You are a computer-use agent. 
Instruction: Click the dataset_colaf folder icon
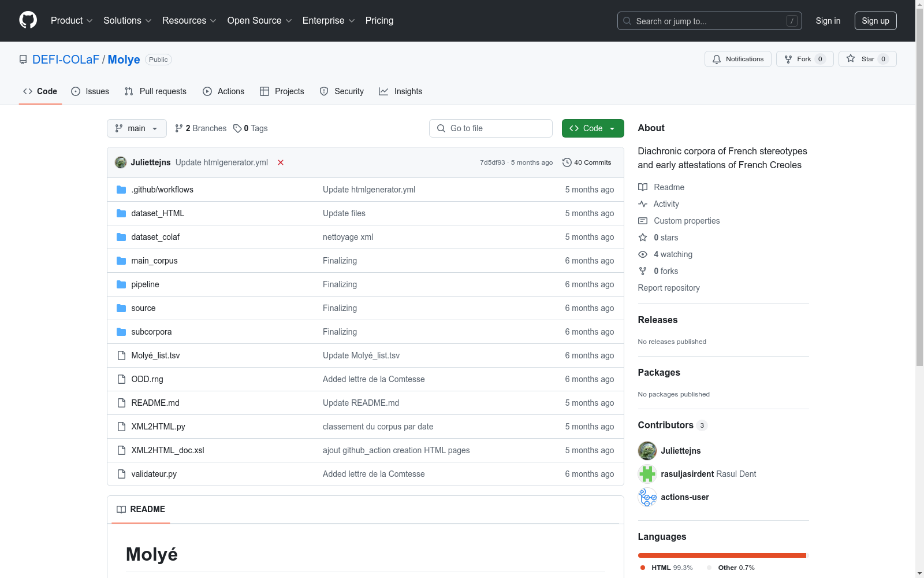click(x=121, y=237)
